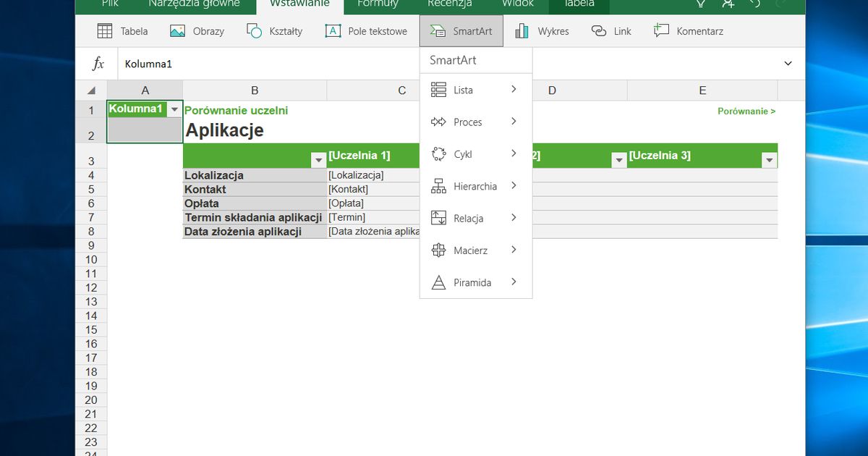Expand the Kolumna1 header dropdown
Viewport: 868px width, 456px height.
(x=174, y=109)
